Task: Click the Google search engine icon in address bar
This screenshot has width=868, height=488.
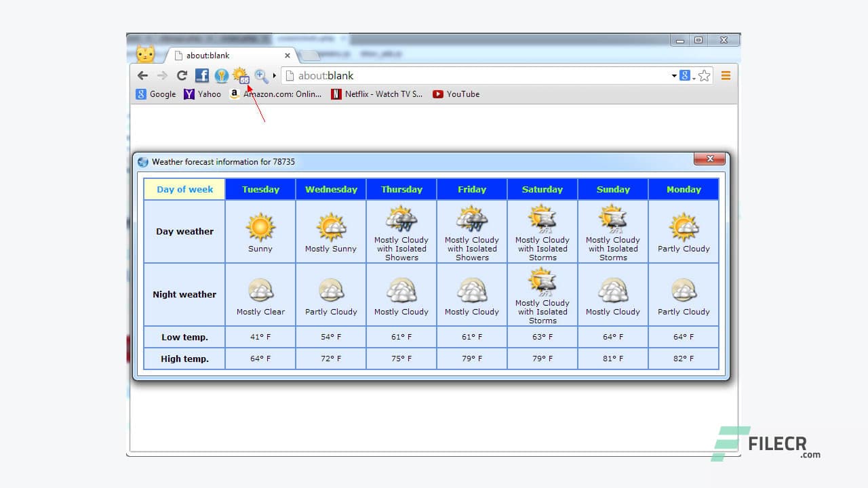Action: 684,75
